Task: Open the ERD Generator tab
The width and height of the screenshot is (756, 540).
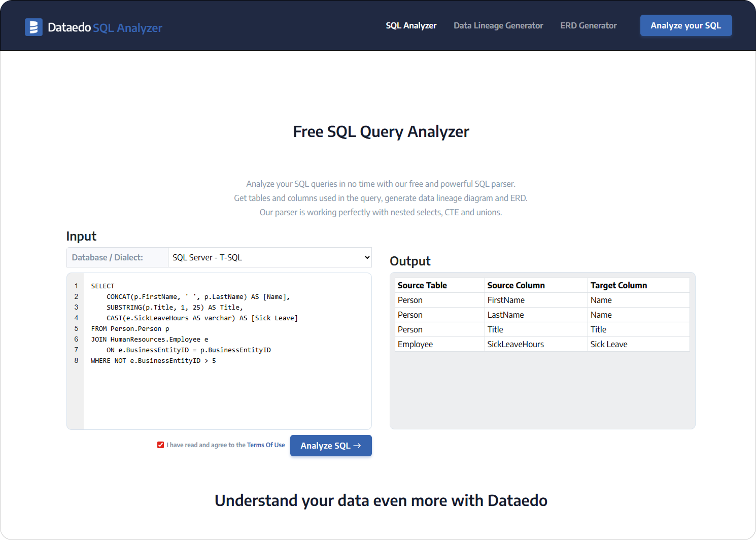Action: 588,25
